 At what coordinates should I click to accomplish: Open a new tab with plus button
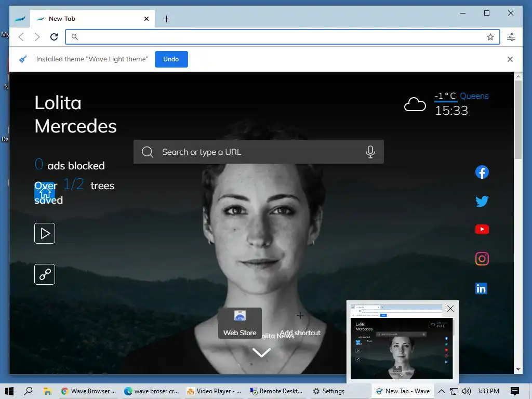pyautogui.click(x=166, y=19)
